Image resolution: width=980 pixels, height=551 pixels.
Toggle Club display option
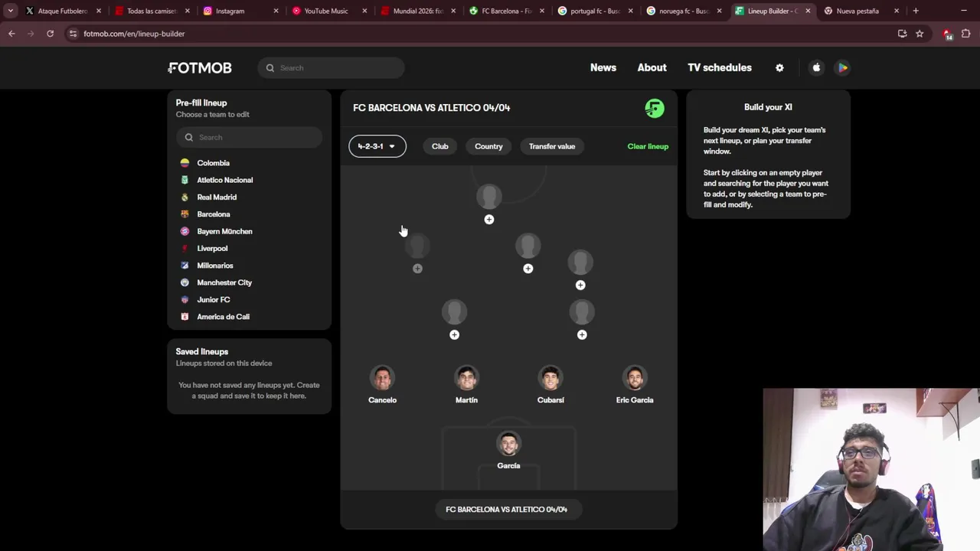[x=440, y=146]
